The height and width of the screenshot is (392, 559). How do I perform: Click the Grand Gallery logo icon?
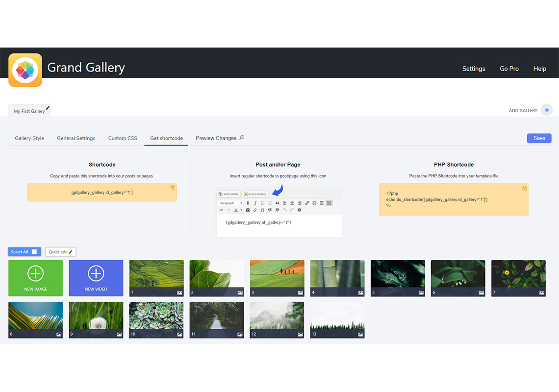click(x=25, y=70)
